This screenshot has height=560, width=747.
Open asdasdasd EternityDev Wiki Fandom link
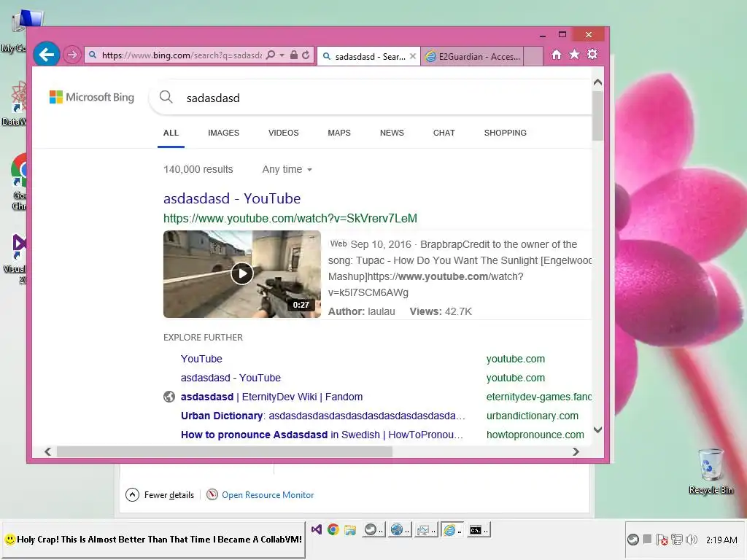271,397
